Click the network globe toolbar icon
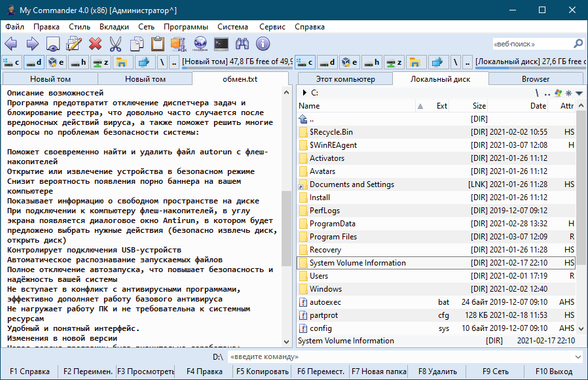The height and width of the screenshot is (380, 588). (x=200, y=44)
